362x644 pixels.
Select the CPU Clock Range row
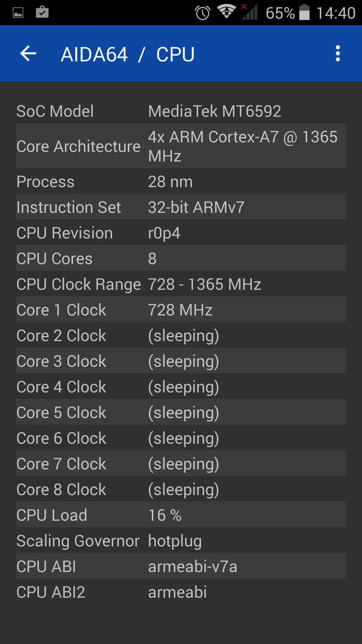(x=180, y=284)
